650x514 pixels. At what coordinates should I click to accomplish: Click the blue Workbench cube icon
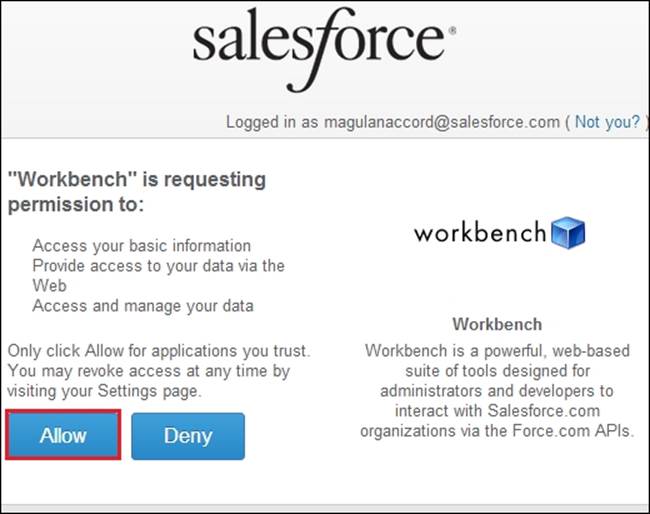(x=568, y=233)
